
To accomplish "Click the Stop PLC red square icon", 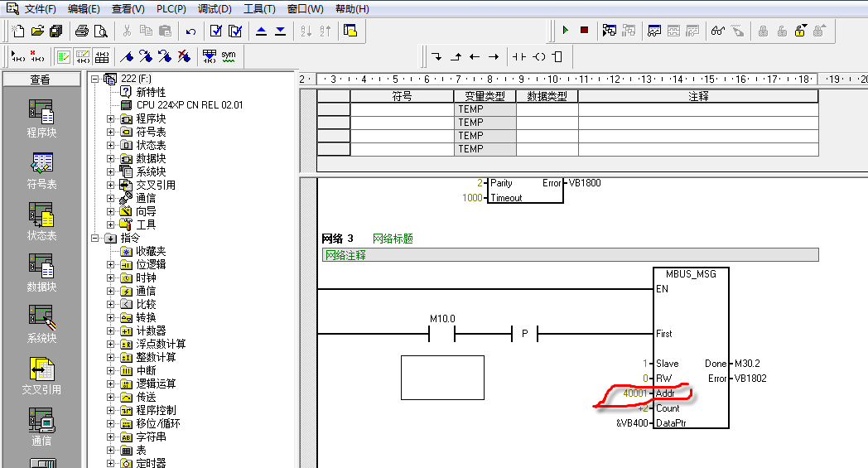I will 584,31.
